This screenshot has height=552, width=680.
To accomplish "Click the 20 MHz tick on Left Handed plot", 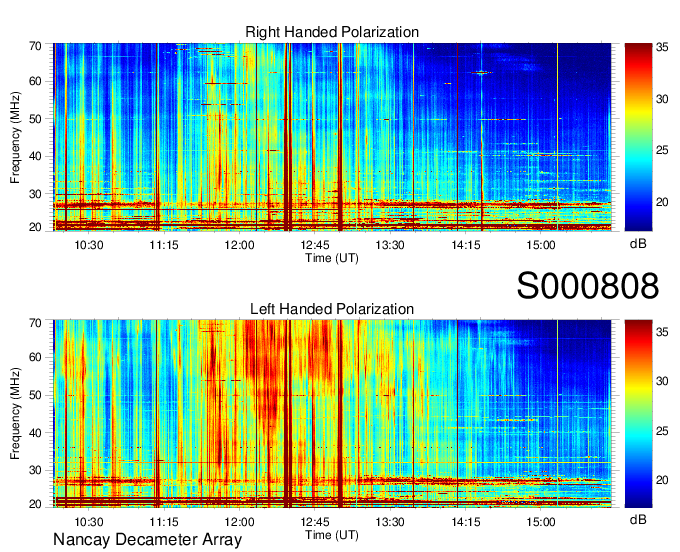I will tap(35, 505).
